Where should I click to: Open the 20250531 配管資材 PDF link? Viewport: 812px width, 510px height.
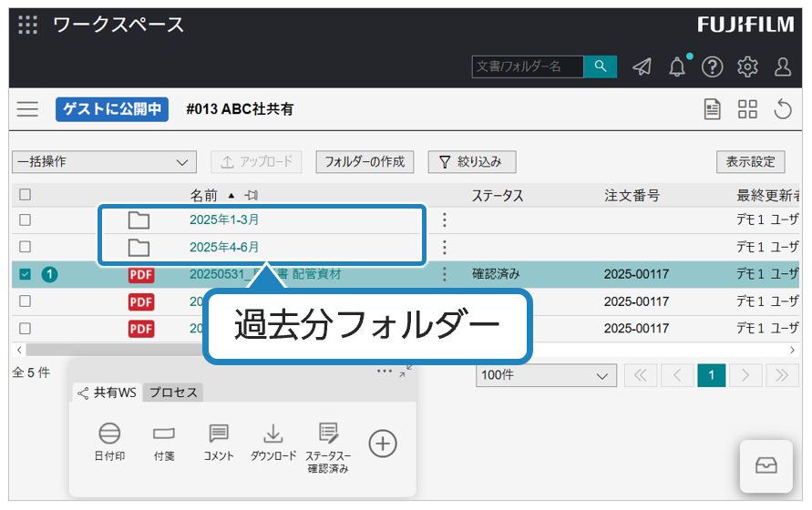[265, 274]
